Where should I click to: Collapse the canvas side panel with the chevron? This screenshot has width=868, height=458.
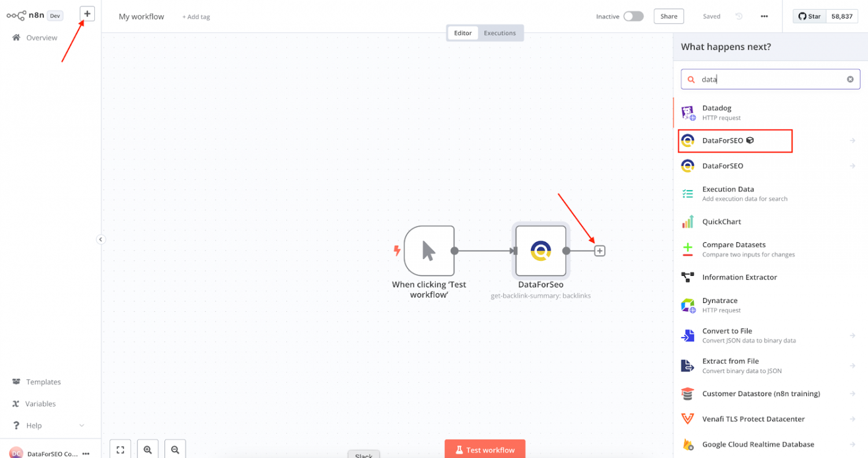tap(101, 239)
